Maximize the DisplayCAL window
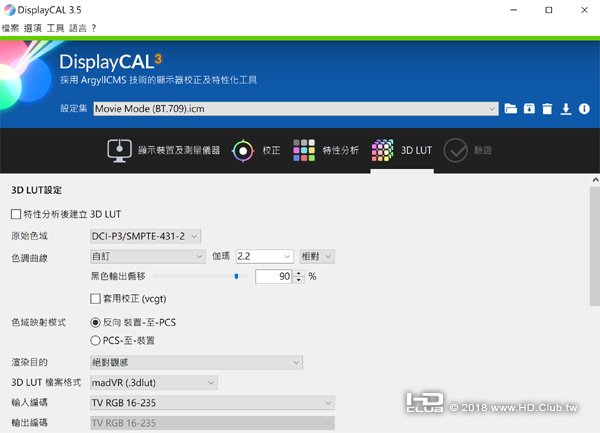Image resolution: width=600 pixels, height=433 pixels. [x=548, y=10]
